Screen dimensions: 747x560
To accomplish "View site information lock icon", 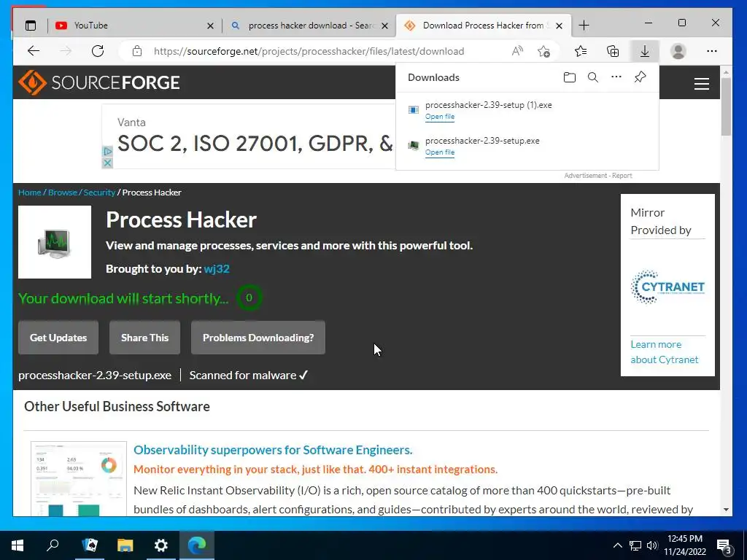I will (x=137, y=51).
